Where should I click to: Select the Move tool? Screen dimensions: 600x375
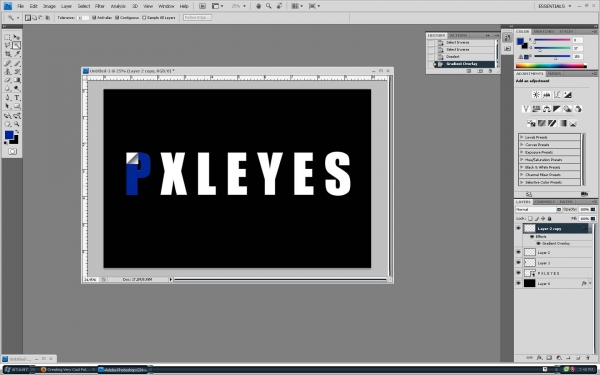tap(16, 37)
